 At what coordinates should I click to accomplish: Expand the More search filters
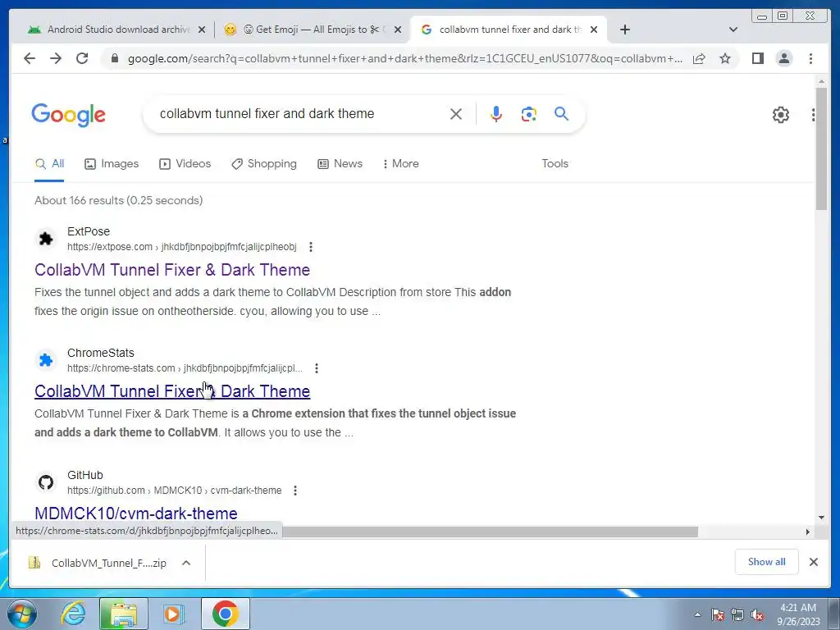point(400,164)
